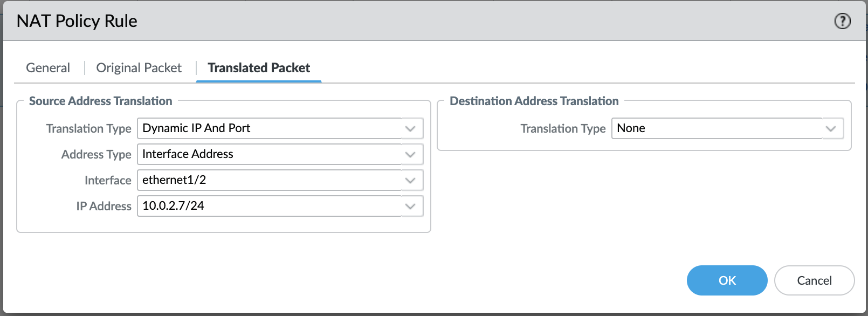Dismiss the dialog via Cancel
Viewport: 868px width, 316px height.
(814, 280)
